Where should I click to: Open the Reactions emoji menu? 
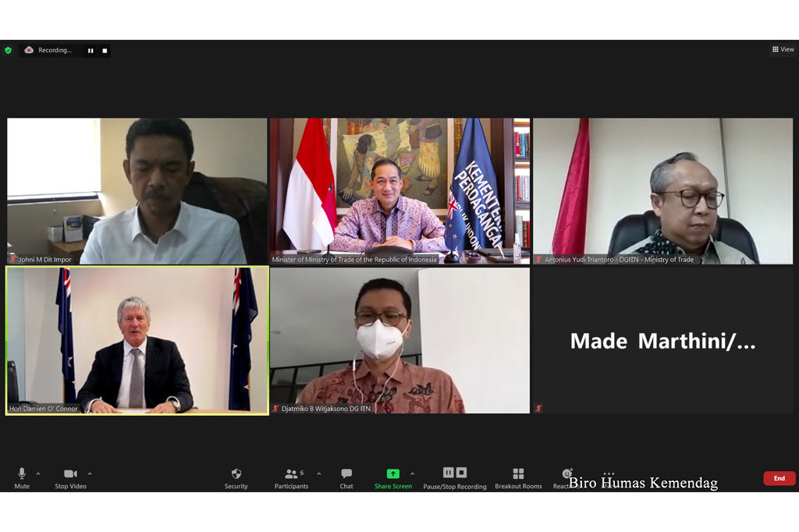click(567, 477)
